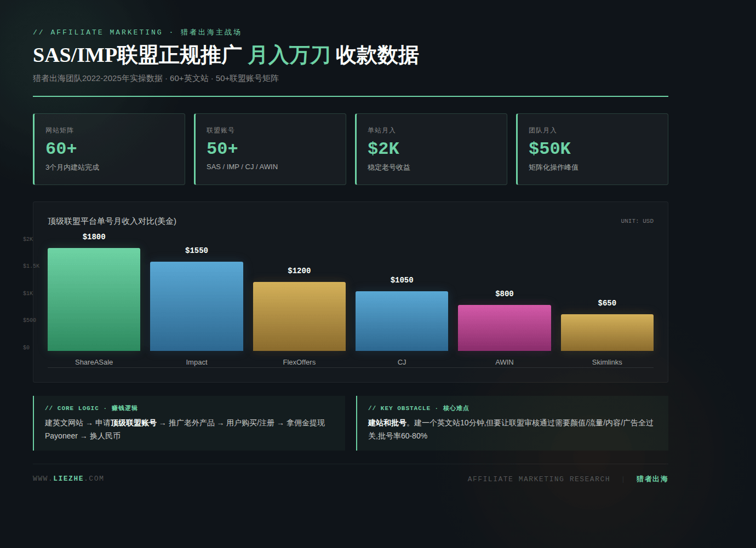Click the 网站矩阵 60+ stat card

pos(109,149)
